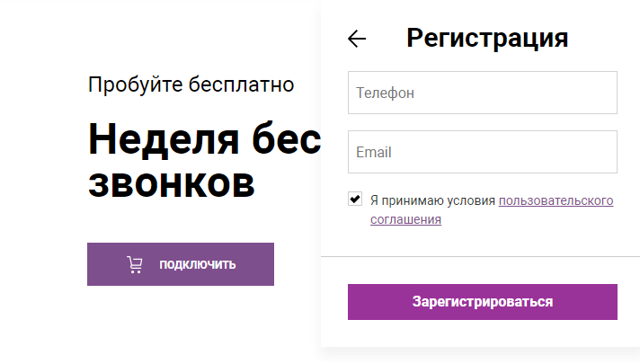
Task: Focus the Телефон input field
Action: click(482, 93)
